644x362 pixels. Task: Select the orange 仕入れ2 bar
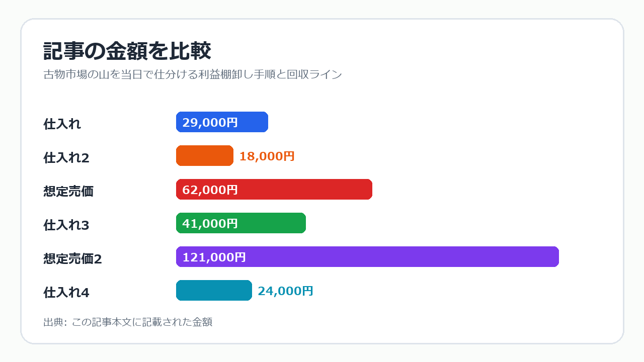click(x=205, y=156)
